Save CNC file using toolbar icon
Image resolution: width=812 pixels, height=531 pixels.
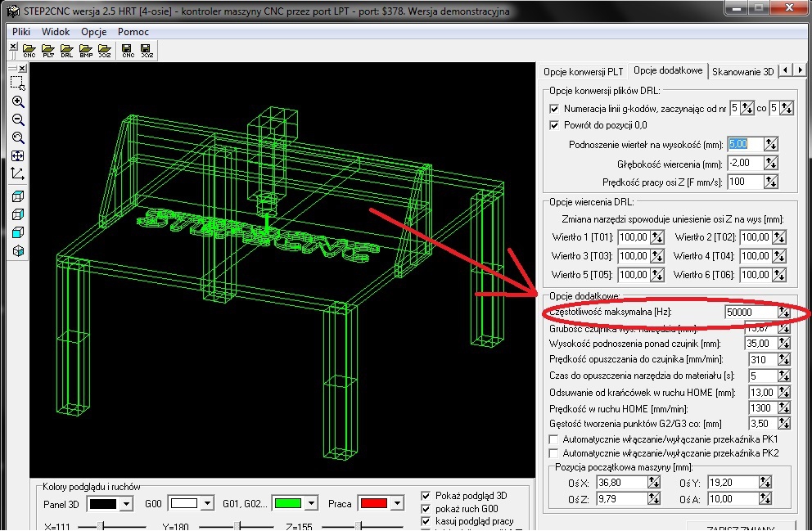[128, 51]
